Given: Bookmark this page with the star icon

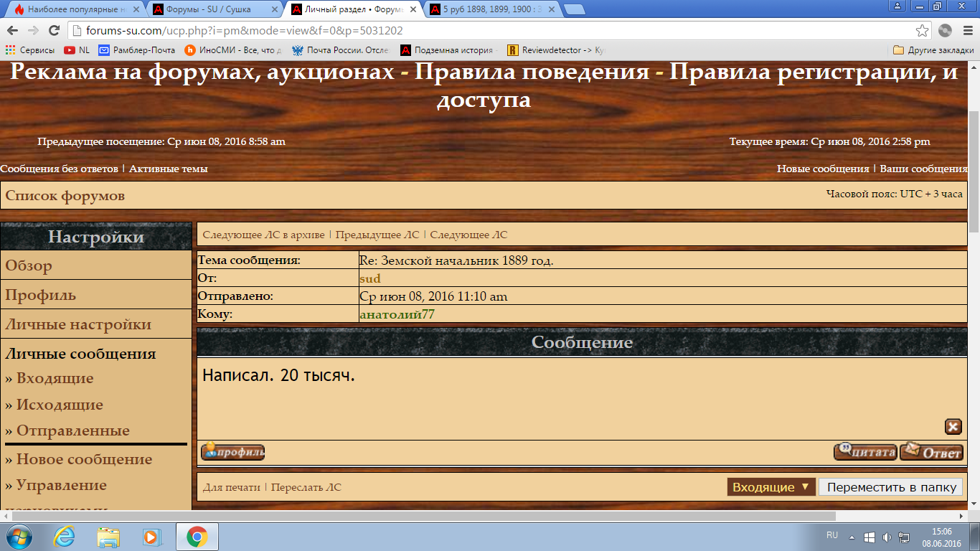Looking at the screenshot, I should (x=923, y=30).
